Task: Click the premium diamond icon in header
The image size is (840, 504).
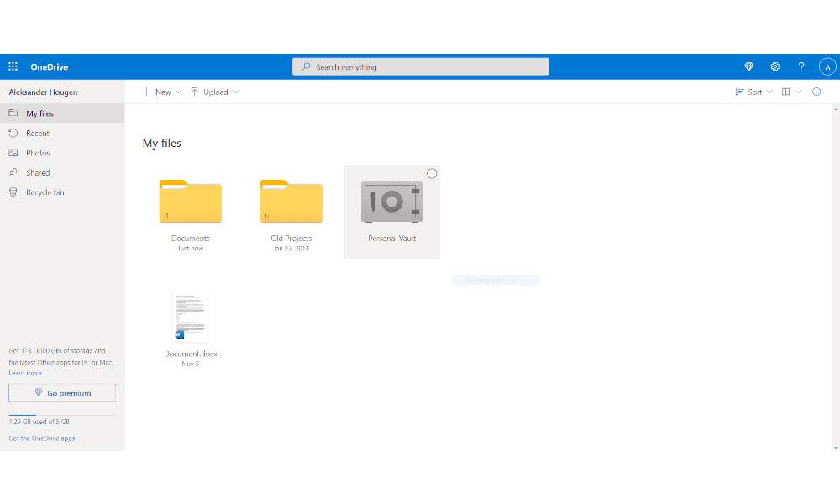Action: 749,66
